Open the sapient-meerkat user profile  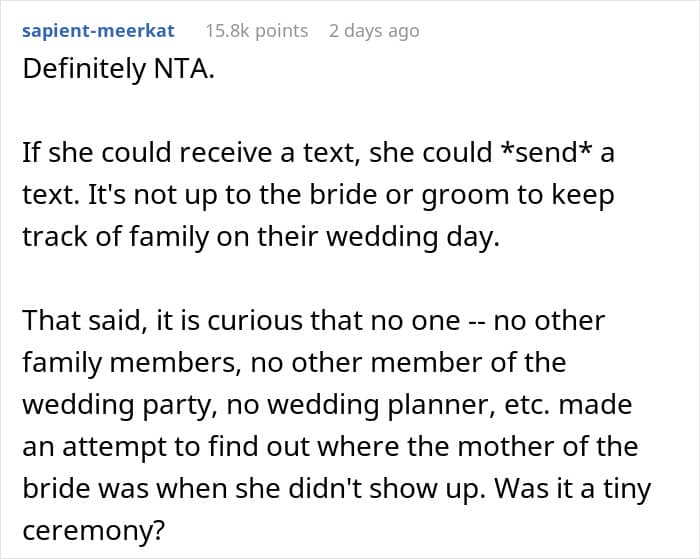tap(98, 31)
